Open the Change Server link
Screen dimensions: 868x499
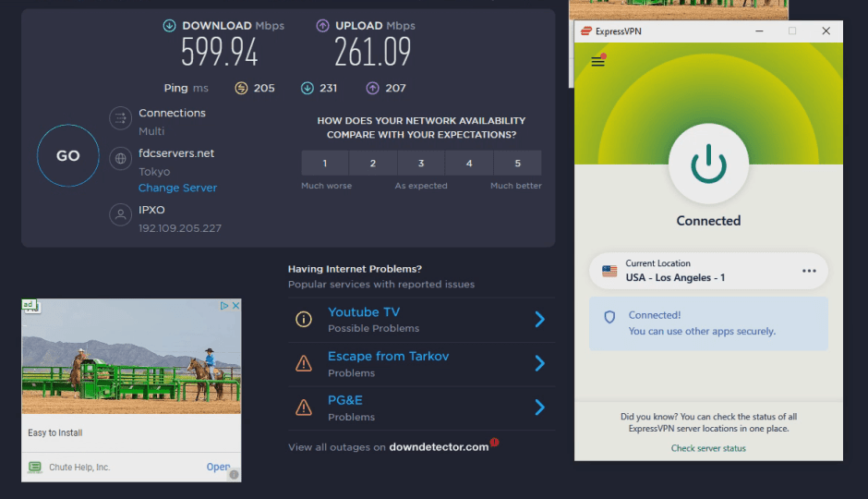[x=177, y=188]
